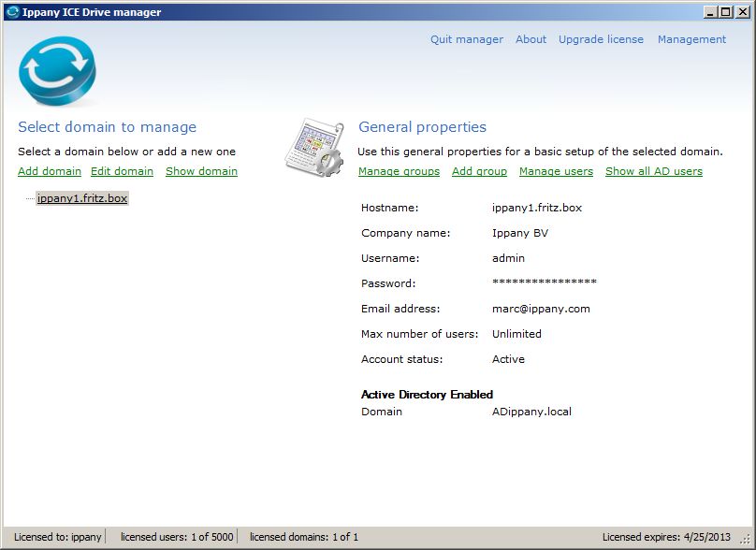756x550 pixels.
Task: Close the Ippany ICE Drive manager window
Action: click(743, 12)
